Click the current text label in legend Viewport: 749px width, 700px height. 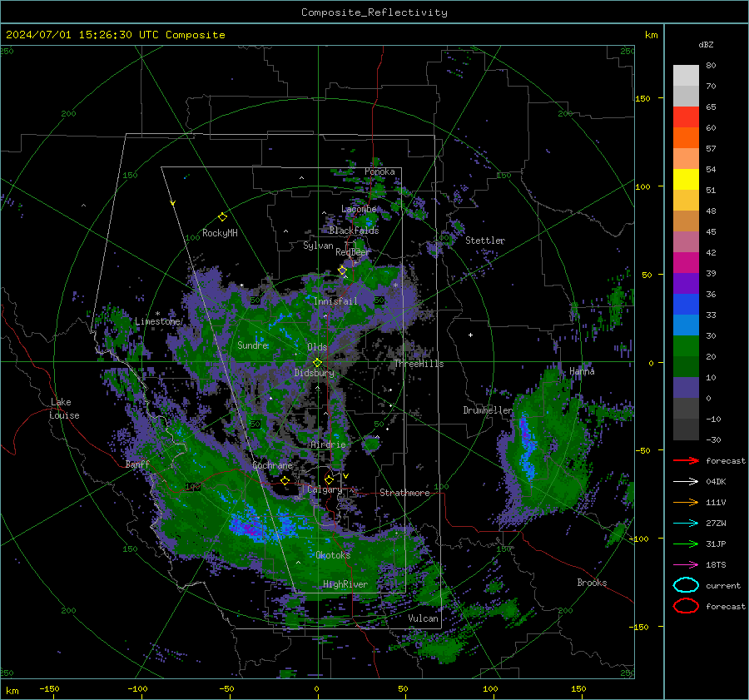723,585
